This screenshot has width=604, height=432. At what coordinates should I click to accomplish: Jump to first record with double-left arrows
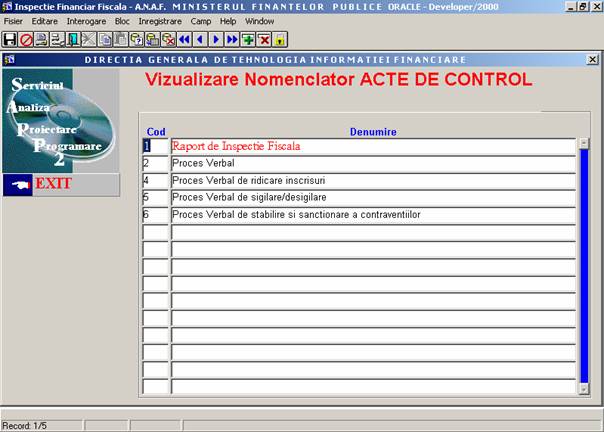[x=185, y=40]
